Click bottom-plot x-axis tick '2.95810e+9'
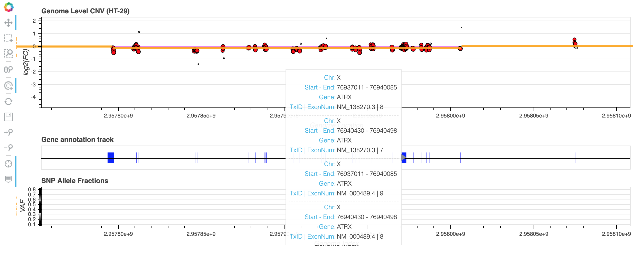This screenshot has width=644, height=253. point(616,234)
